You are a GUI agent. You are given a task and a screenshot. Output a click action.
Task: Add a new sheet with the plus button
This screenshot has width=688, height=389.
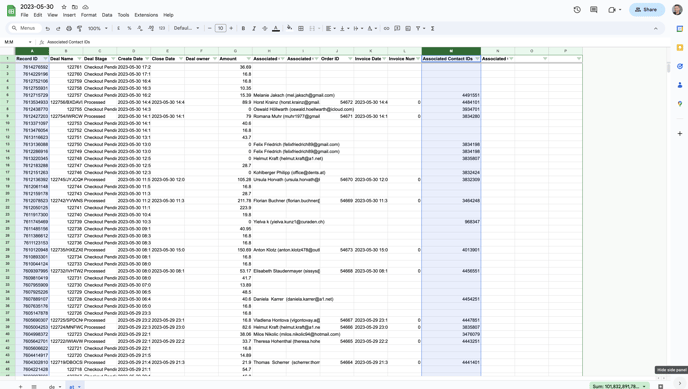(20, 386)
